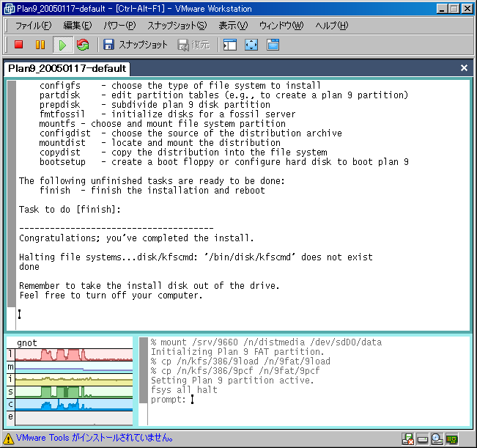Open the スナップショット(S) menu
This screenshot has height=448, width=477.
click(177, 26)
